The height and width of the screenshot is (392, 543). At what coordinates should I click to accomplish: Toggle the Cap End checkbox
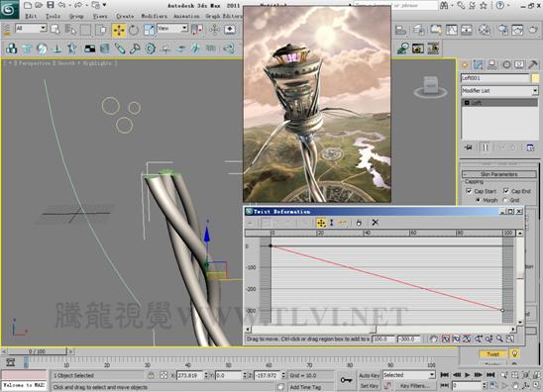[x=506, y=191]
